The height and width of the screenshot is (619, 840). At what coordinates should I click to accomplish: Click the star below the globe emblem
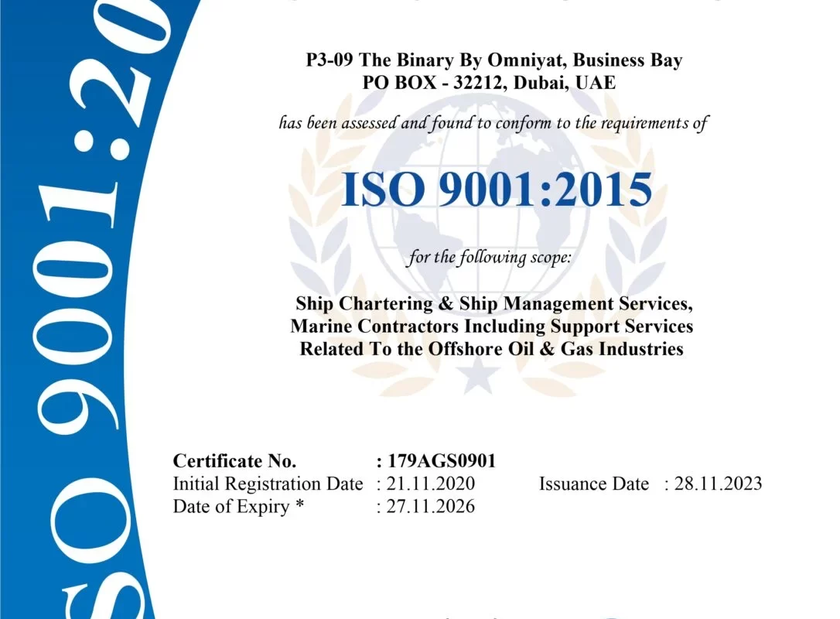point(477,377)
